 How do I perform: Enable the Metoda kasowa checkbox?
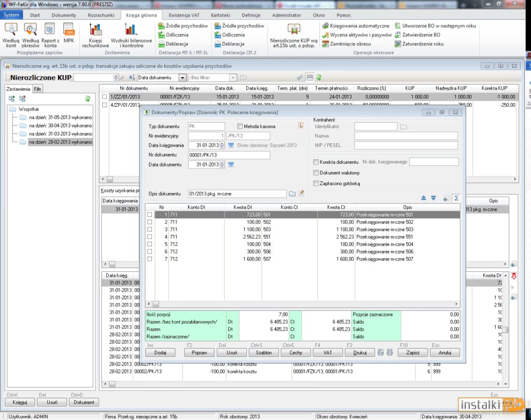click(240, 127)
